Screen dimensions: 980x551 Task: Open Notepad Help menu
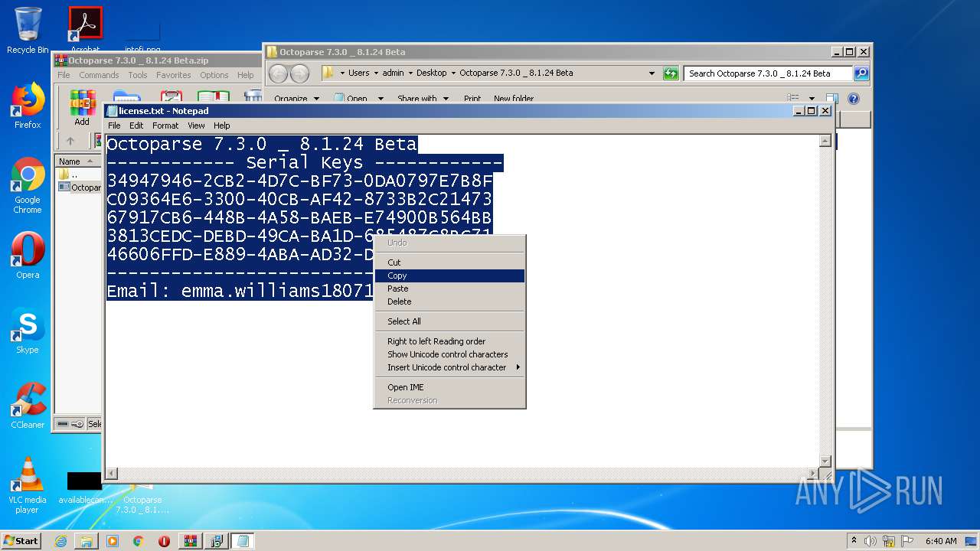coord(221,126)
